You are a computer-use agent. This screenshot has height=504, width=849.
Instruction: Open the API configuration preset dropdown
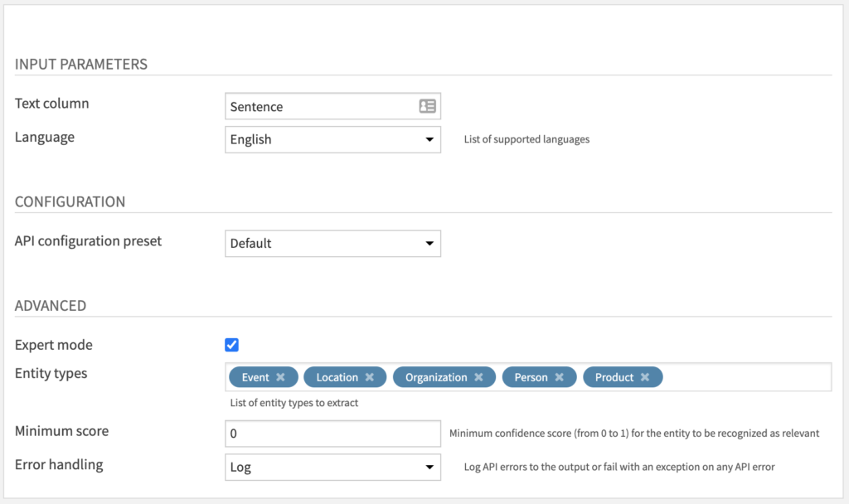click(x=333, y=244)
